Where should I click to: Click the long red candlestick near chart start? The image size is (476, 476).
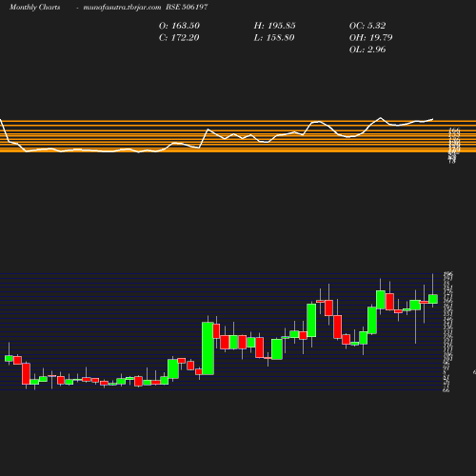pos(26,374)
